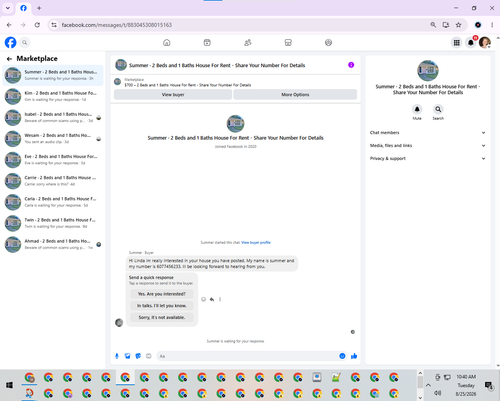The width and height of the screenshot is (500, 401).
Task: Mute this conversation with the bell
Action: tap(417, 109)
